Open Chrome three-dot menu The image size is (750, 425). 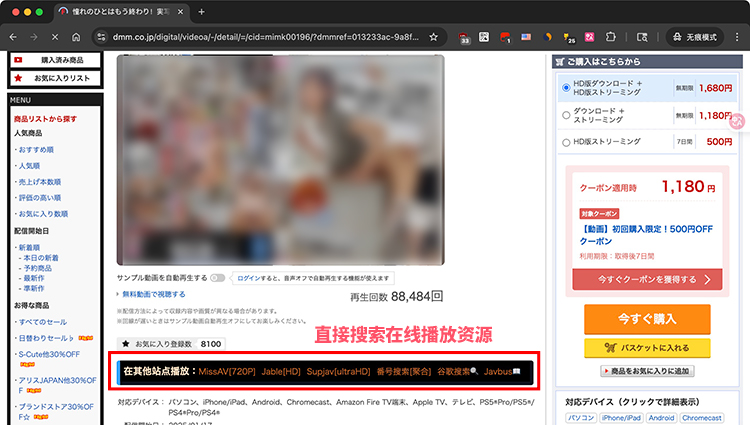[737, 37]
